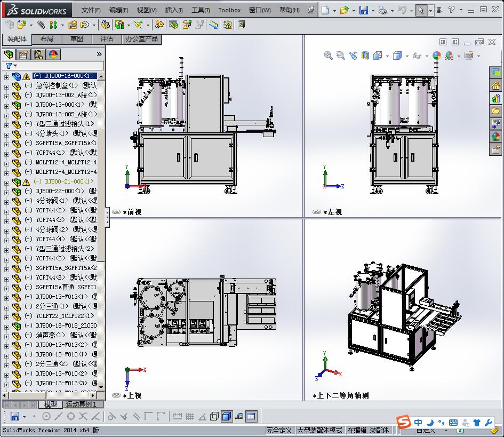Open the ConfigurationManager tab icon
Screen dimensions: 504x437
pos(38,54)
